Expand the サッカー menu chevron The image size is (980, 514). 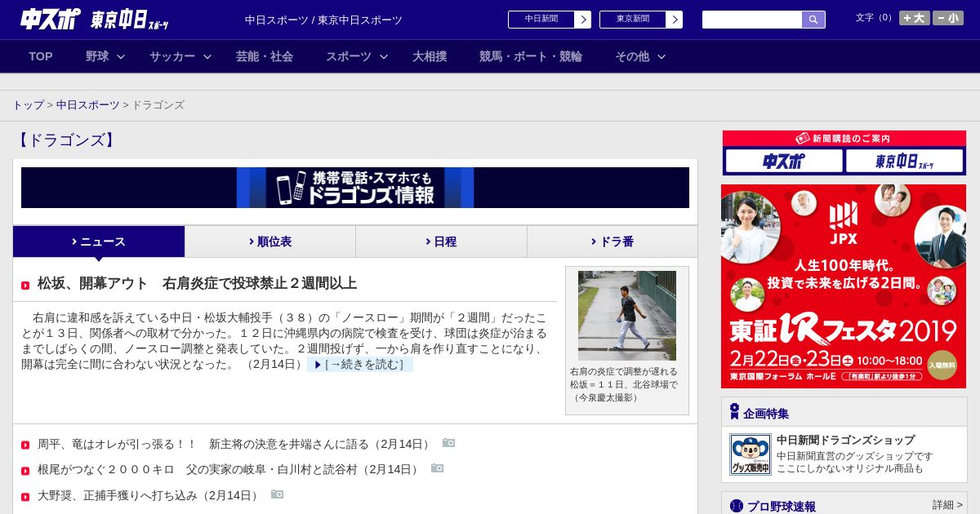[x=207, y=57]
